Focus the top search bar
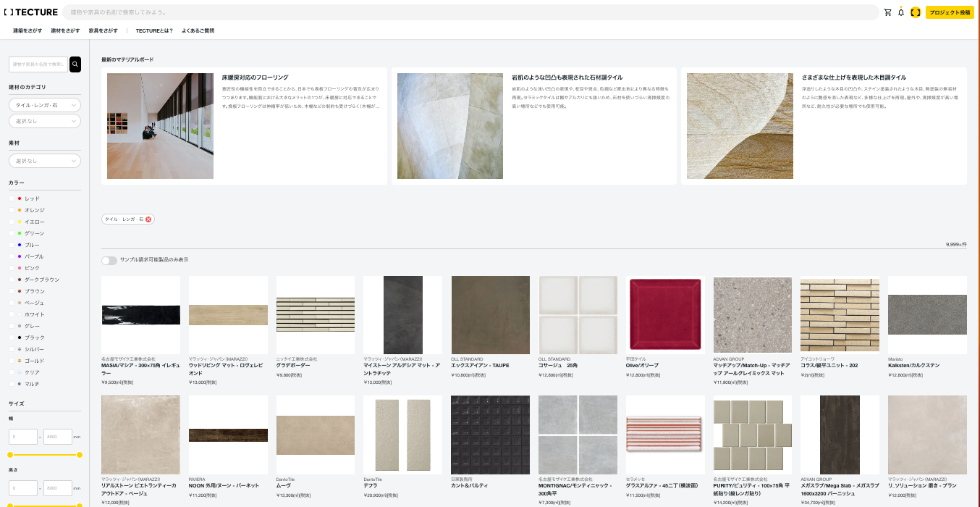This screenshot has height=507, width=980. pos(470,12)
